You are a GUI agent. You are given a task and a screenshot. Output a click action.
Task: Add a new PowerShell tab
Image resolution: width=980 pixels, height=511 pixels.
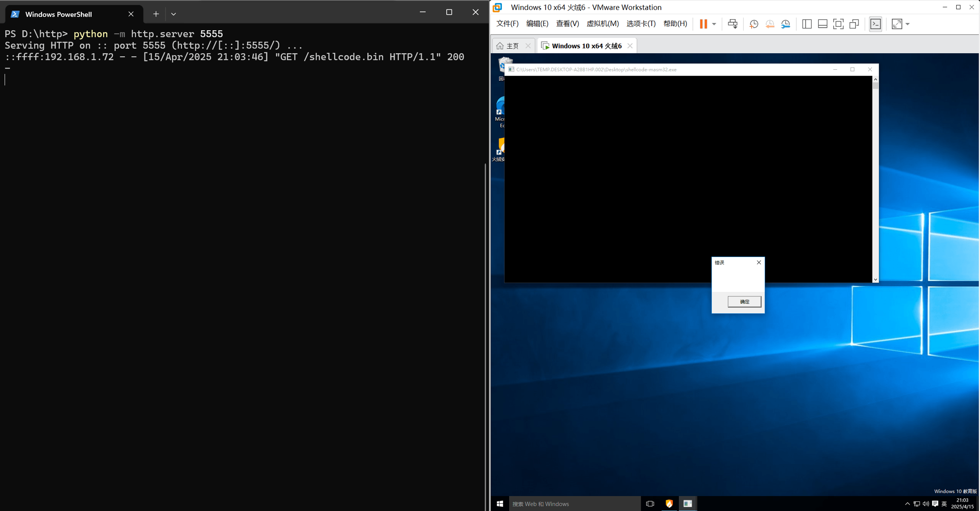[156, 14]
